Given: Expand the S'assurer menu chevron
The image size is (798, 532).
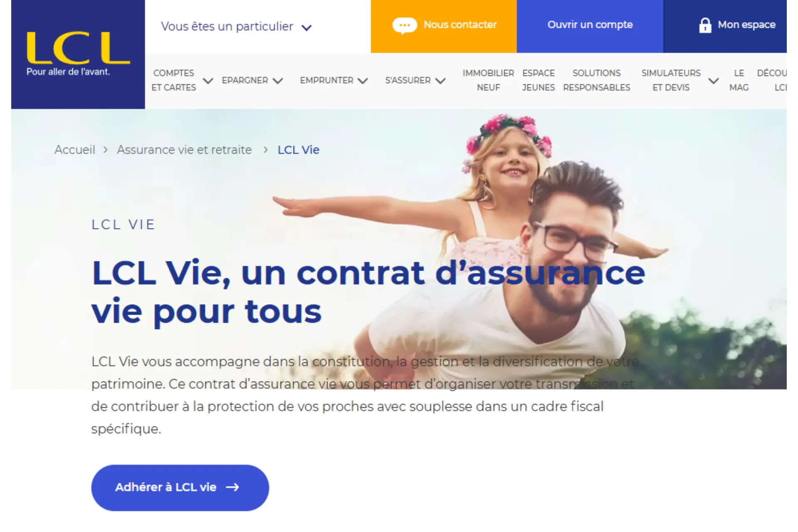Looking at the screenshot, I should click(x=441, y=81).
